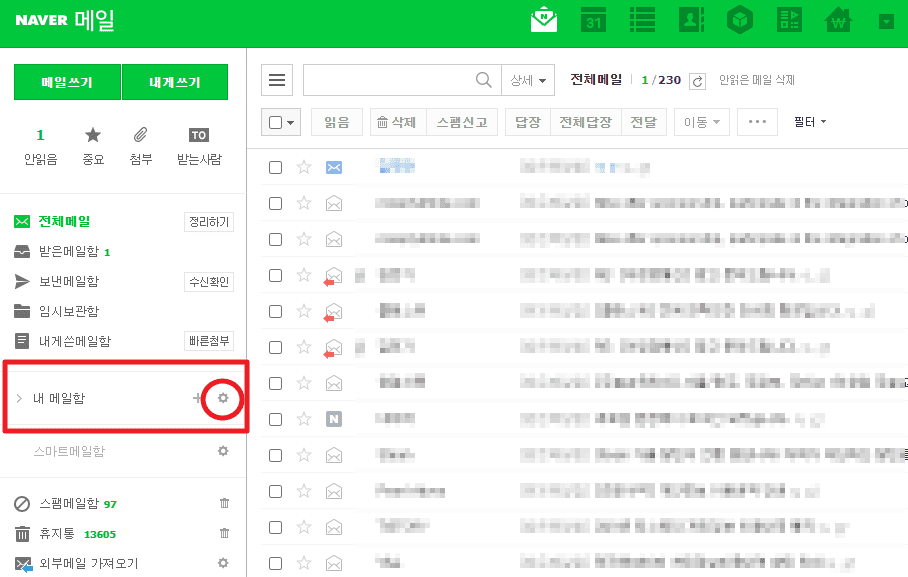Open the 상세 detailed search dropdown
The height and width of the screenshot is (577, 908).
click(528, 80)
